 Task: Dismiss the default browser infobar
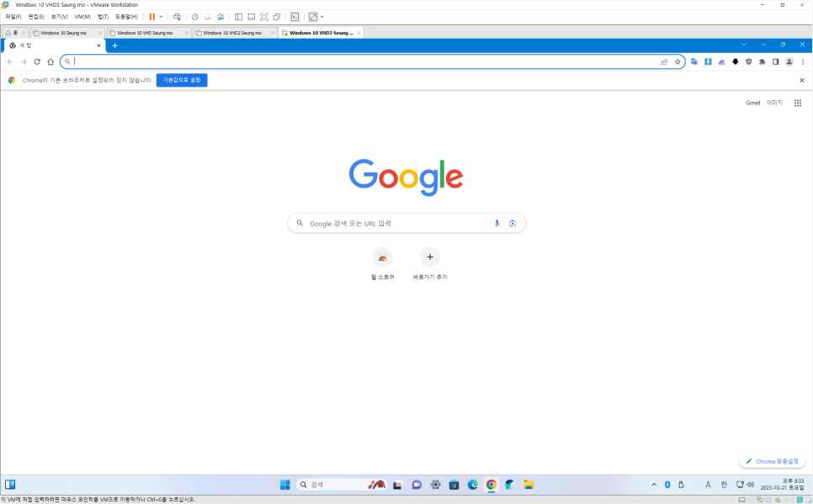pos(802,81)
